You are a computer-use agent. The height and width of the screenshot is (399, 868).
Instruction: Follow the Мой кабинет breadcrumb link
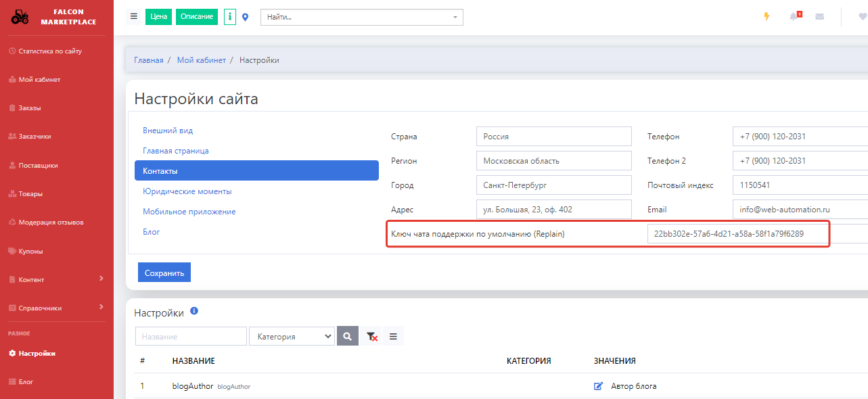tap(202, 60)
